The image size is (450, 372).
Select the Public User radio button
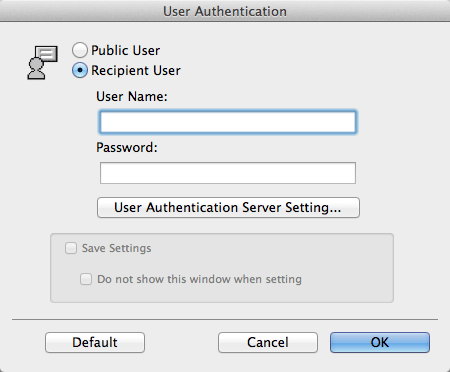[80, 50]
